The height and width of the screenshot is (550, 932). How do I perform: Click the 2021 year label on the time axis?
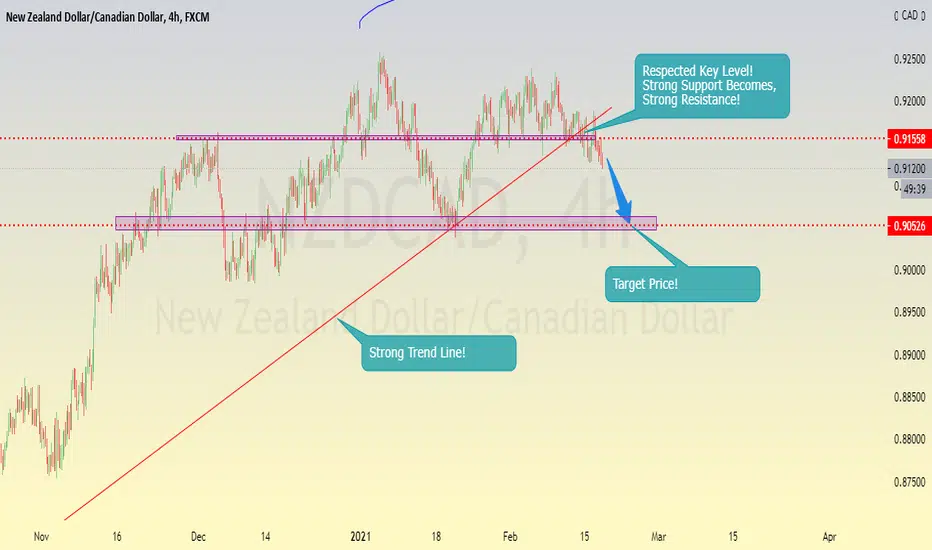point(361,537)
